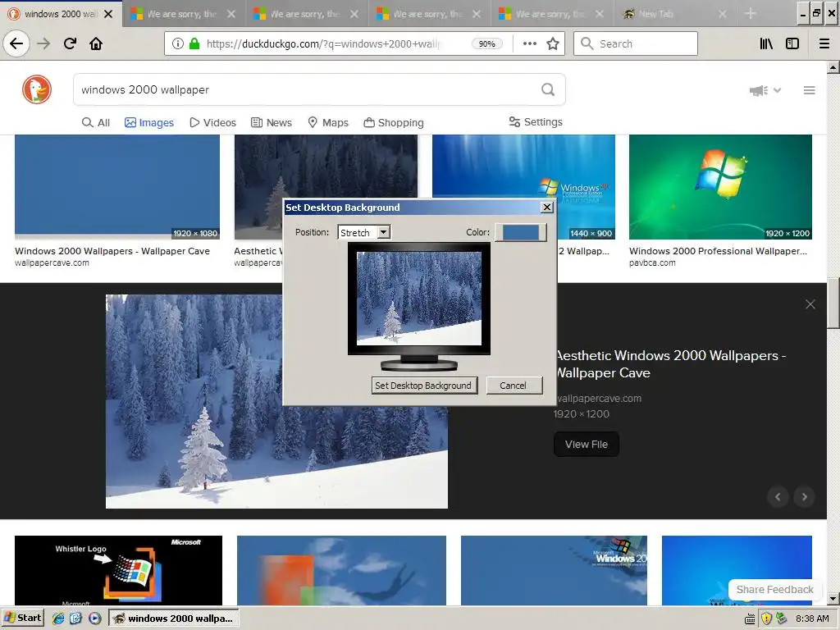Open Windows 2000 Wallpapers - Wallpaper Cave link
The width and height of the screenshot is (840, 630).
point(112,251)
